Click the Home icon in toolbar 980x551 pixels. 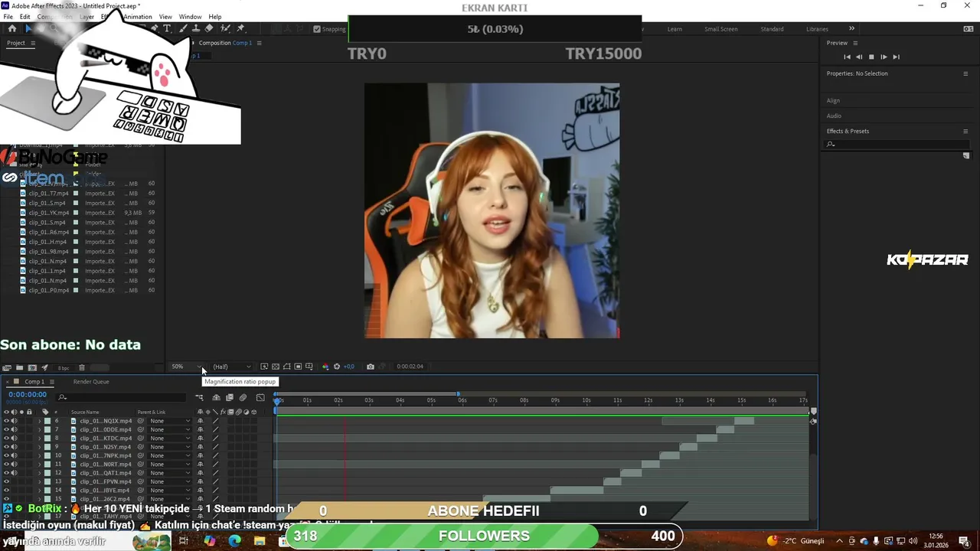pos(11,28)
